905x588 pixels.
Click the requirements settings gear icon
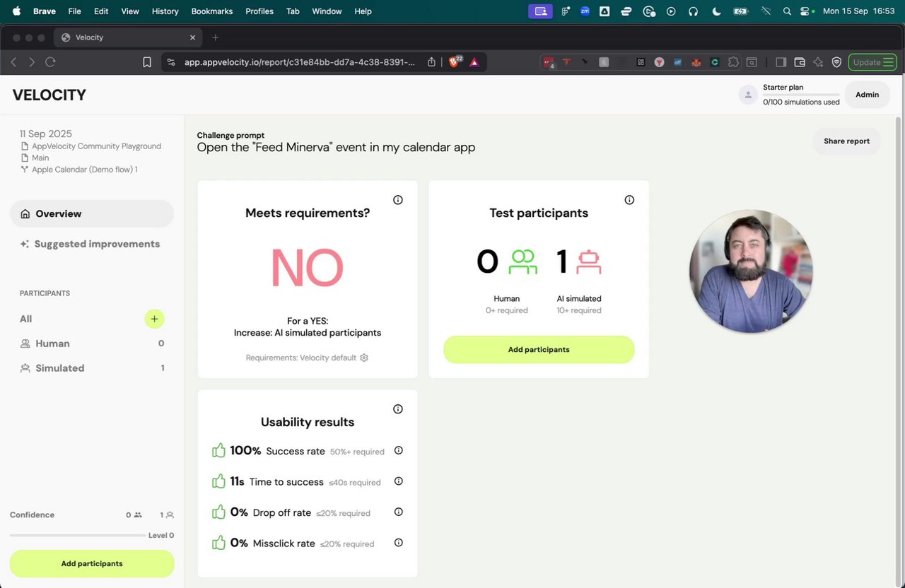364,358
